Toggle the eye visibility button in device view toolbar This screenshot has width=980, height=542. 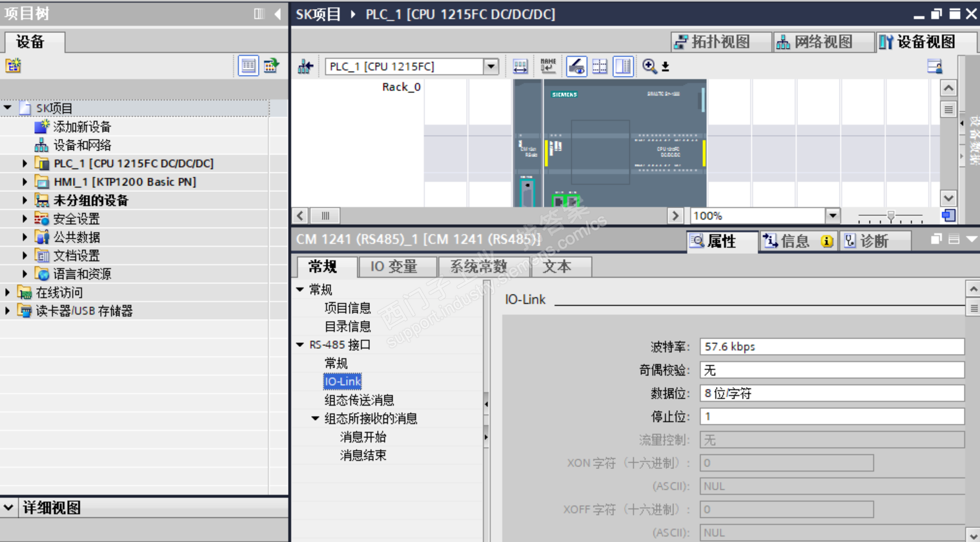(x=577, y=66)
